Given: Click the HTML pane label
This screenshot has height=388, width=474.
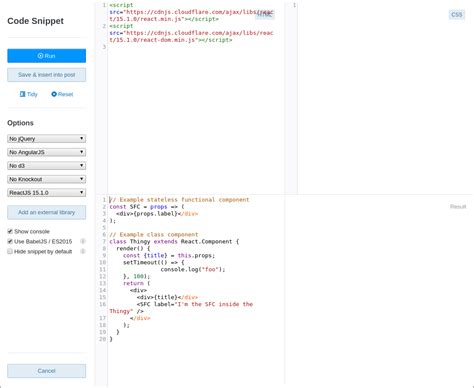Looking at the screenshot, I should coord(265,14).
